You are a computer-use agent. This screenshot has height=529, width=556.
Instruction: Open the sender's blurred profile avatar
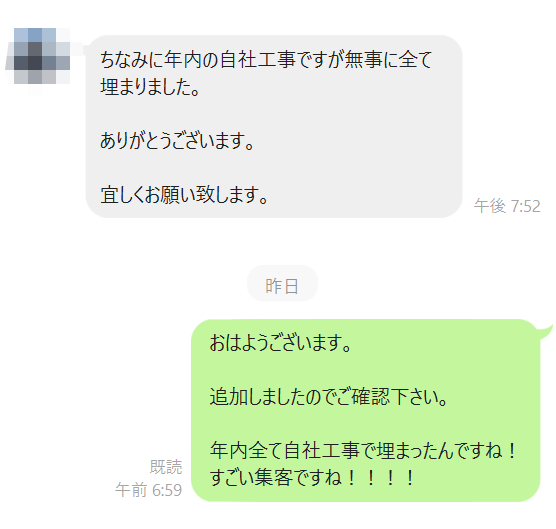[x=38, y=57]
